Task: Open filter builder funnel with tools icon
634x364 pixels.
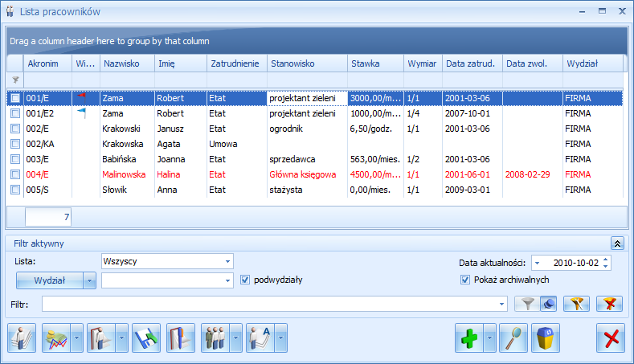Action: [x=577, y=304]
